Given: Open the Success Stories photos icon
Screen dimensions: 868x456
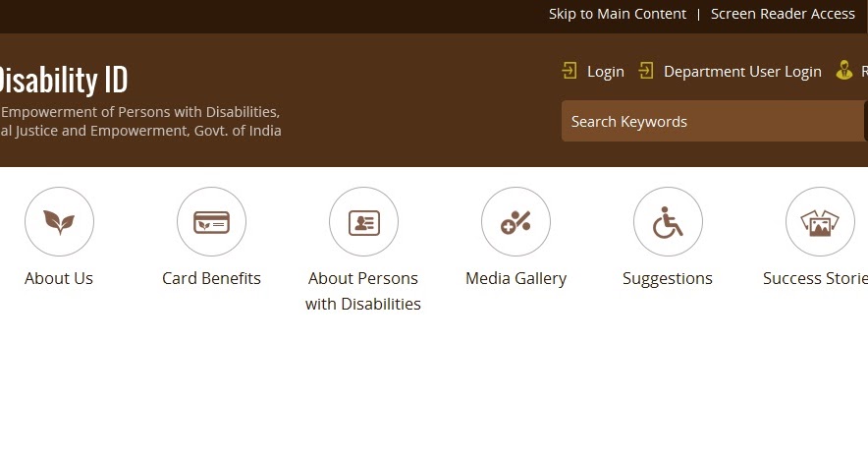Looking at the screenshot, I should coord(820,222).
